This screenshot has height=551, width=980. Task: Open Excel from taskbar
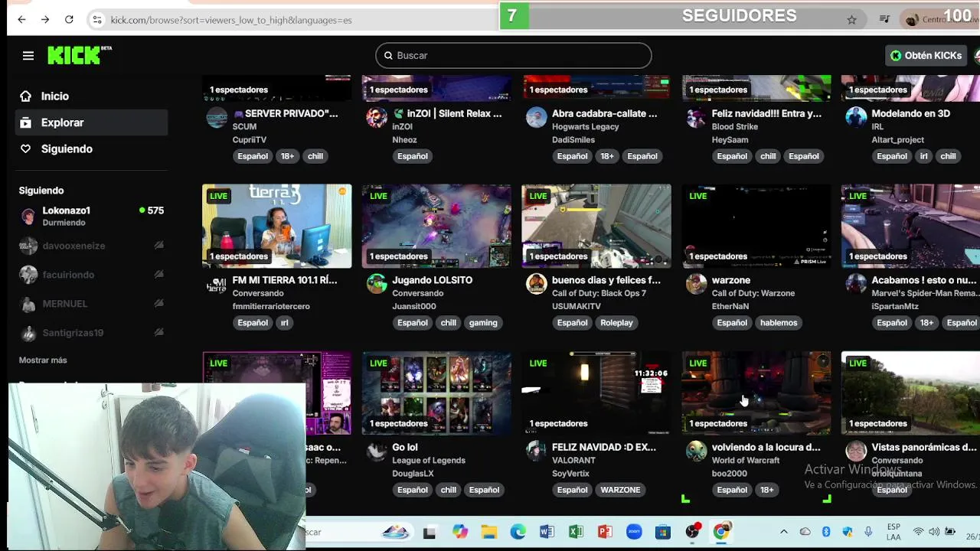click(x=576, y=532)
